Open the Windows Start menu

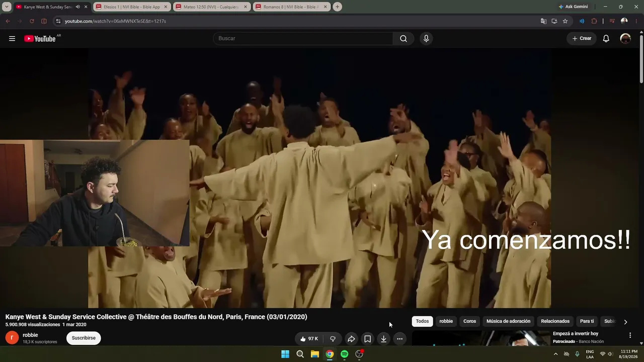[x=285, y=354]
